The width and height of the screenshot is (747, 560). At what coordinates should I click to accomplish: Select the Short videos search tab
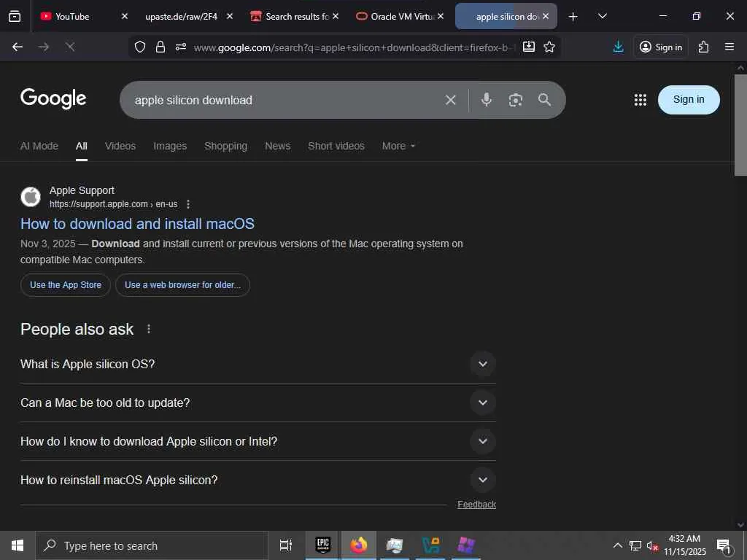click(336, 146)
